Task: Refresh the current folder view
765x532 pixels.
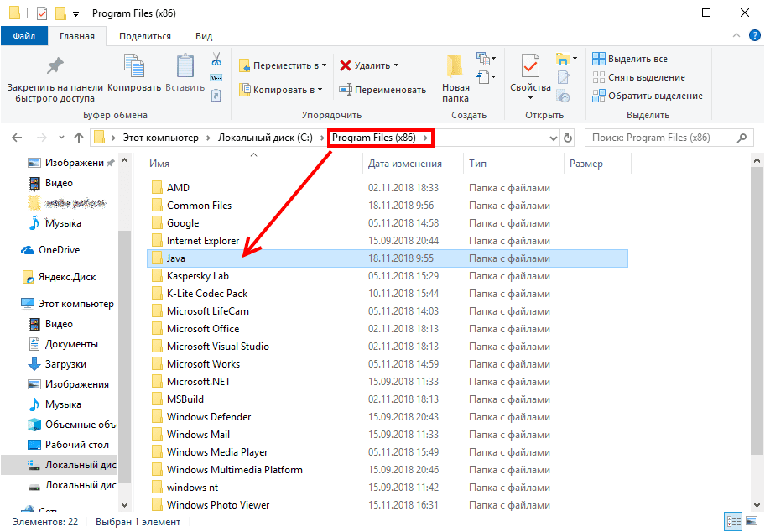Action: (568, 138)
